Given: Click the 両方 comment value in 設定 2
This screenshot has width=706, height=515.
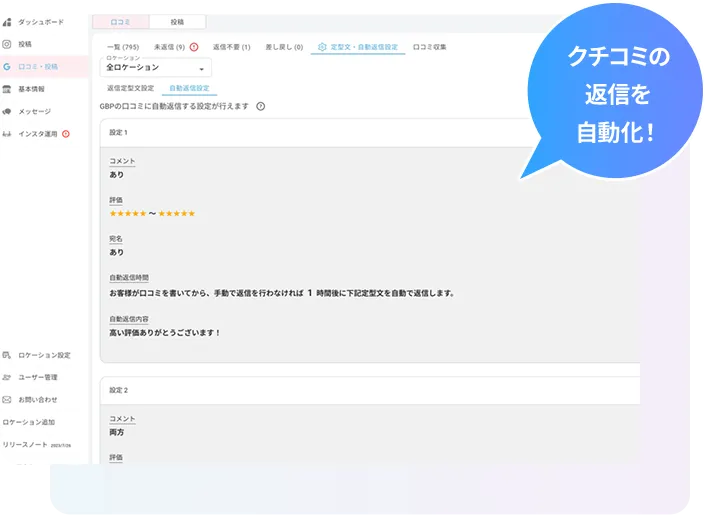Looking at the screenshot, I should 117,432.
